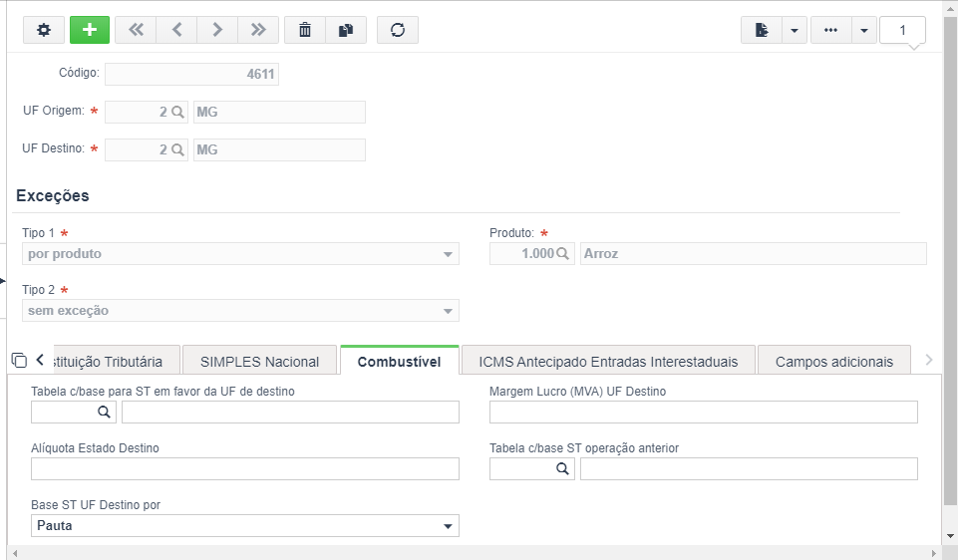Open the settings gear menu
958x560 pixels.
click(44, 30)
